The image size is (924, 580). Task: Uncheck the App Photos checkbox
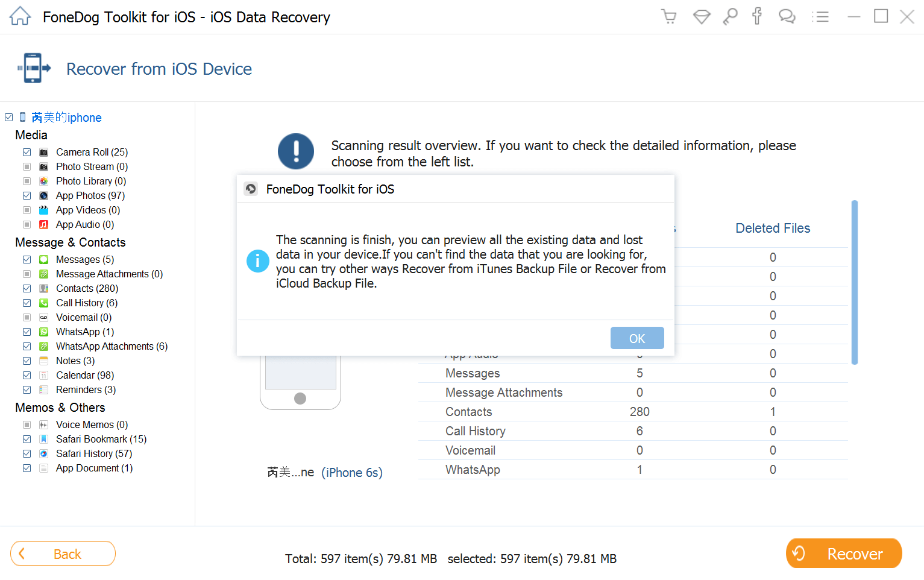coord(27,196)
